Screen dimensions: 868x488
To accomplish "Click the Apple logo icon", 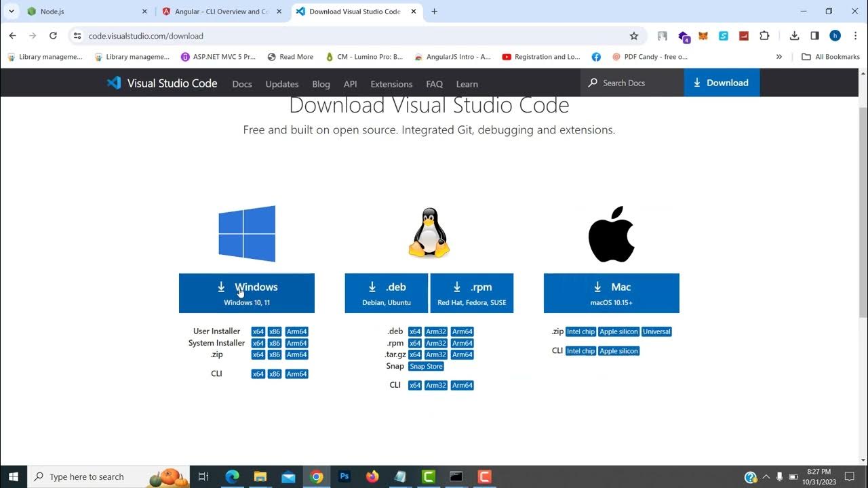I will (610, 232).
